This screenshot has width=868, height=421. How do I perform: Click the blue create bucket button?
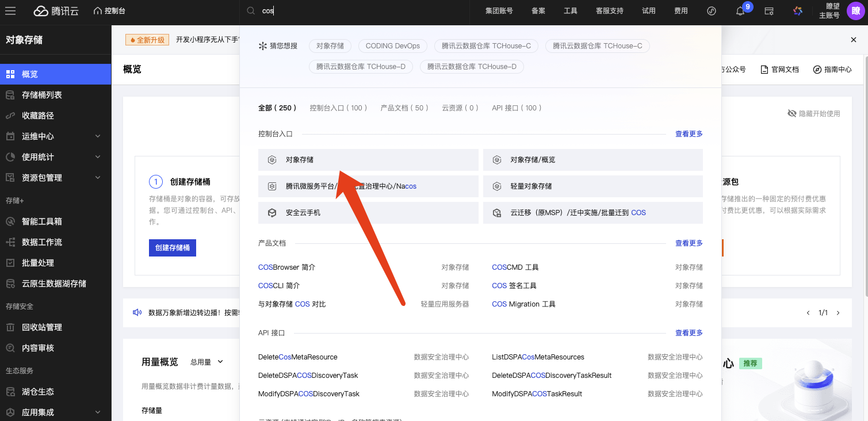coord(172,248)
